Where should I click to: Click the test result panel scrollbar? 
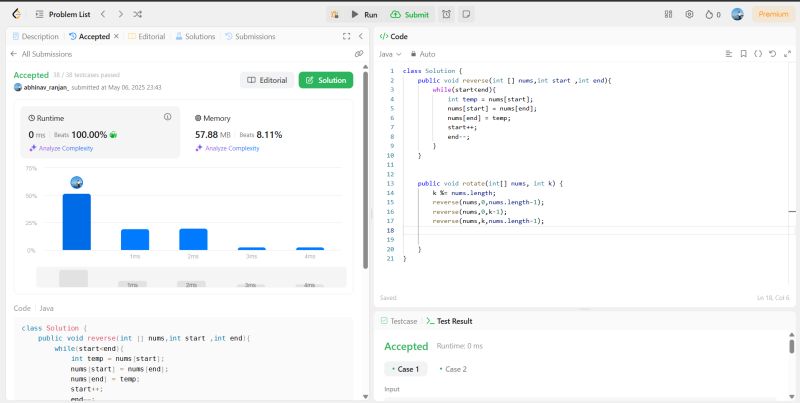[x=791, y=346]
